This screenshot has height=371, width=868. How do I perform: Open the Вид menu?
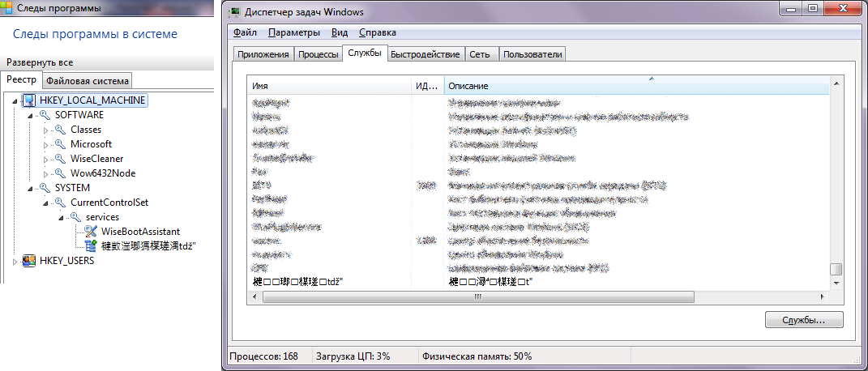click(340, 32)
